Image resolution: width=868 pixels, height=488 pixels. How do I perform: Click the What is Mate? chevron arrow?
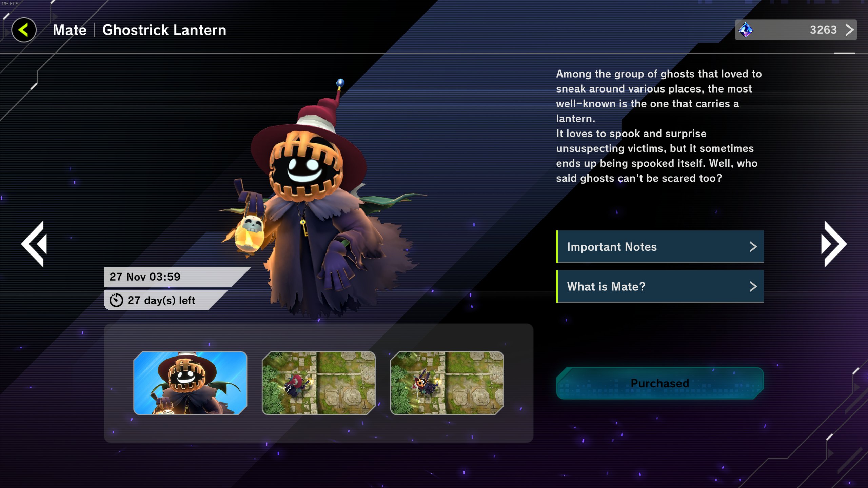tap(753, 287)
